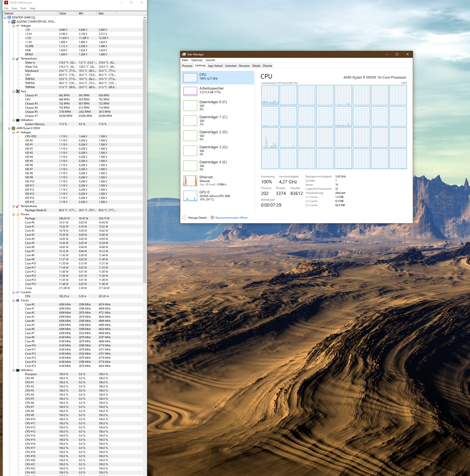This screenshot has width=470, height=476.
Task: Click the Ressourcenmonitor öffnen icon
Action: (x=212, y=218)
